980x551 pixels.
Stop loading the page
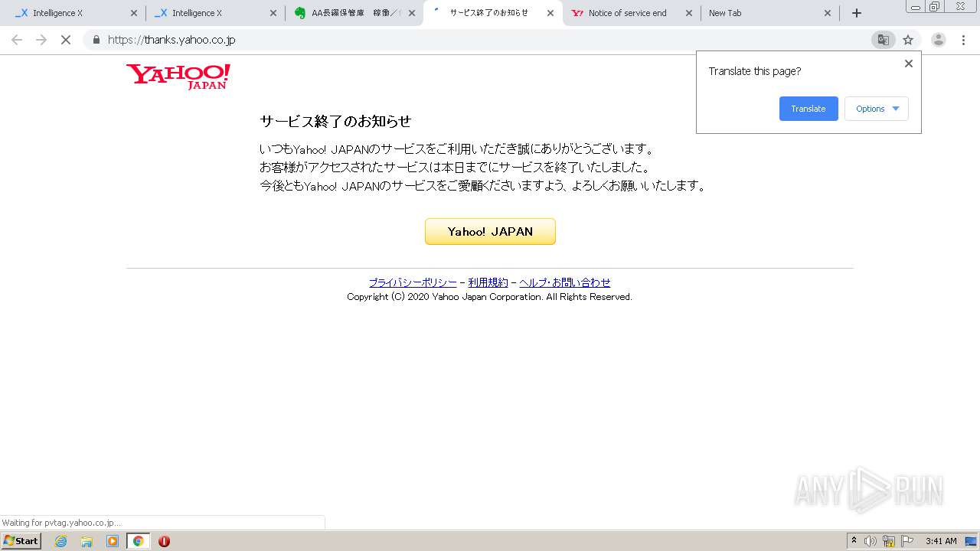point(66,40)
